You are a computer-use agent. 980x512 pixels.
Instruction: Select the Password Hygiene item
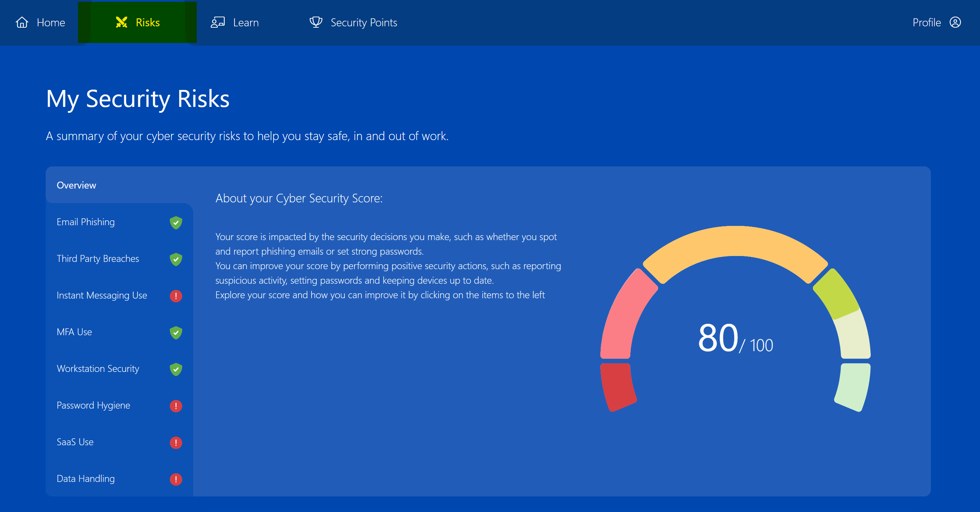pos(119,405)
